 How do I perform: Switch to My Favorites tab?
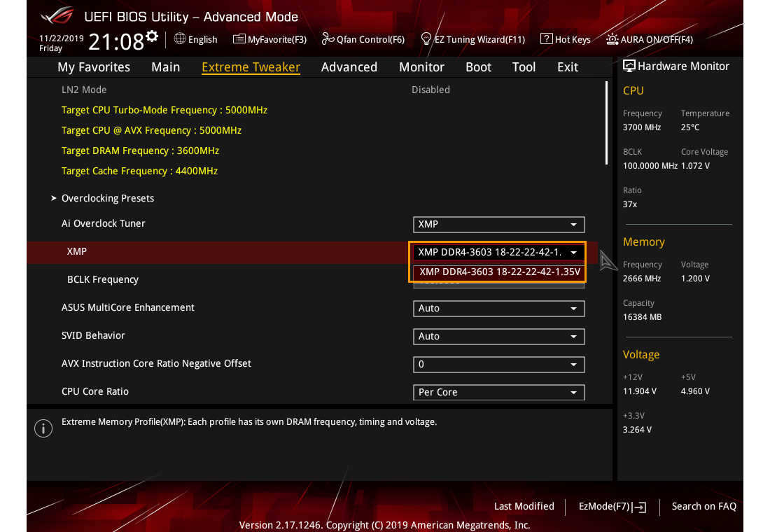coord(94,66)
